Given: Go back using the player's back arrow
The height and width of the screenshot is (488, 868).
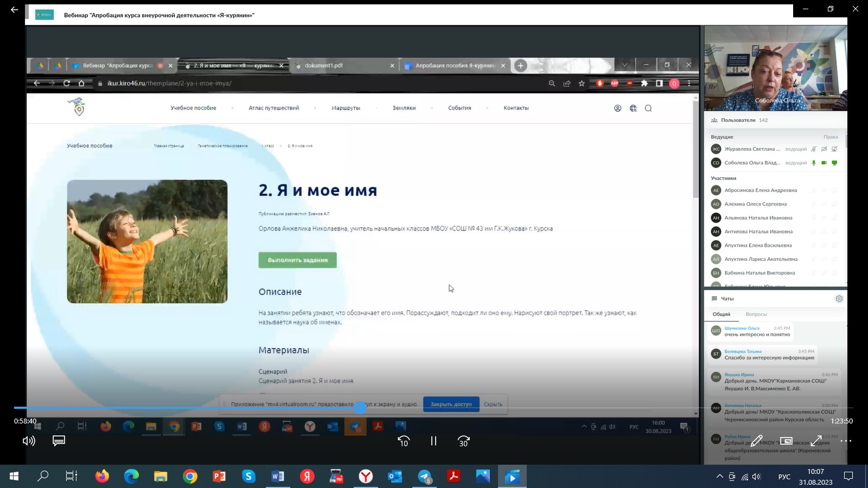Looking at the screenshot, I should (14, 10).
